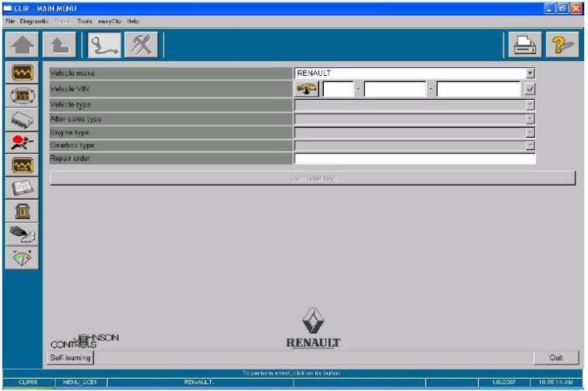
Task: Select the multiplex network test sidebar icon
Action: pyautogui.click(x=22, y=96)
